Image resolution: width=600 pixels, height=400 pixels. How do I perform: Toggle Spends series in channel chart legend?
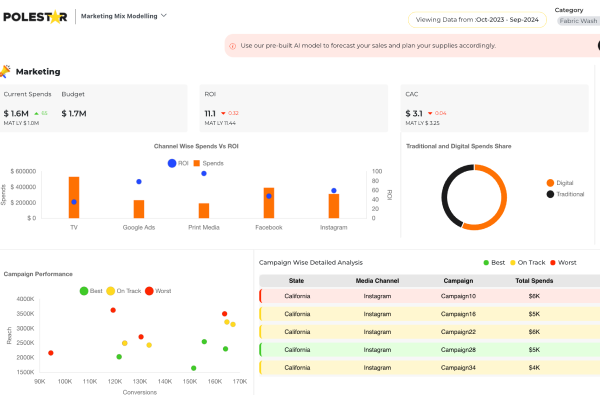tap(197, 162)
